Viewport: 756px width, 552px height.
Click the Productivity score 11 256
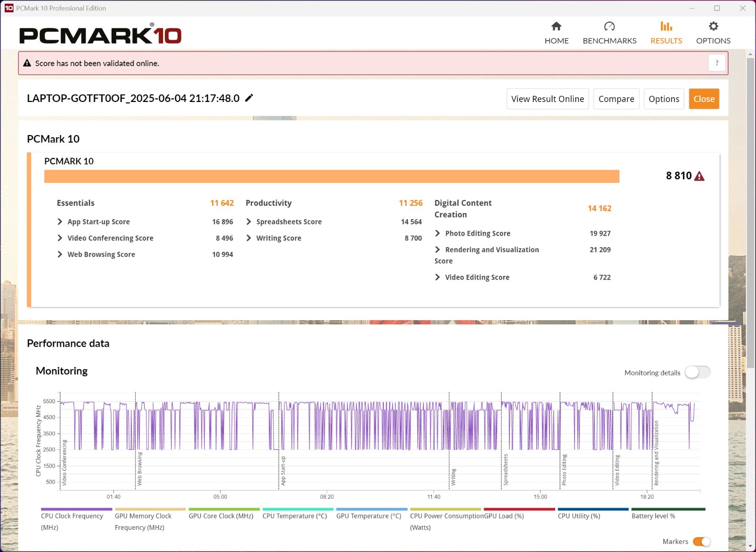click(411, 203)
